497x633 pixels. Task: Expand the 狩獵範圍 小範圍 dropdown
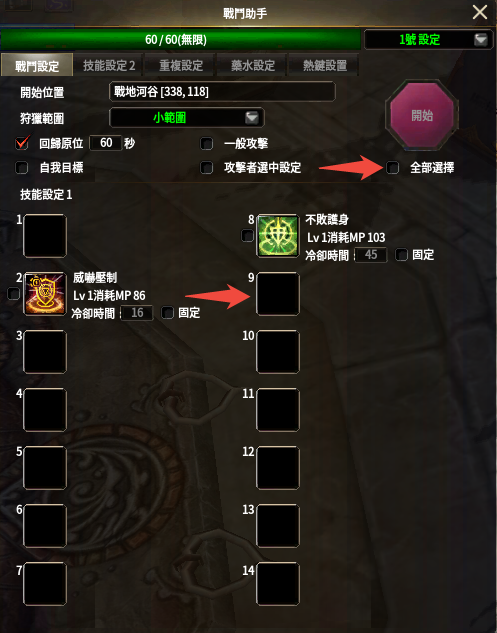(187, 117)
